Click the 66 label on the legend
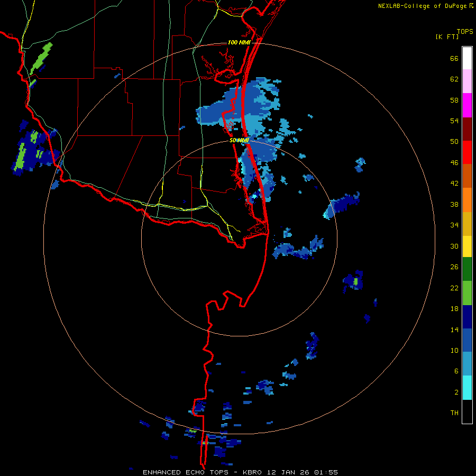 point(454,58)
